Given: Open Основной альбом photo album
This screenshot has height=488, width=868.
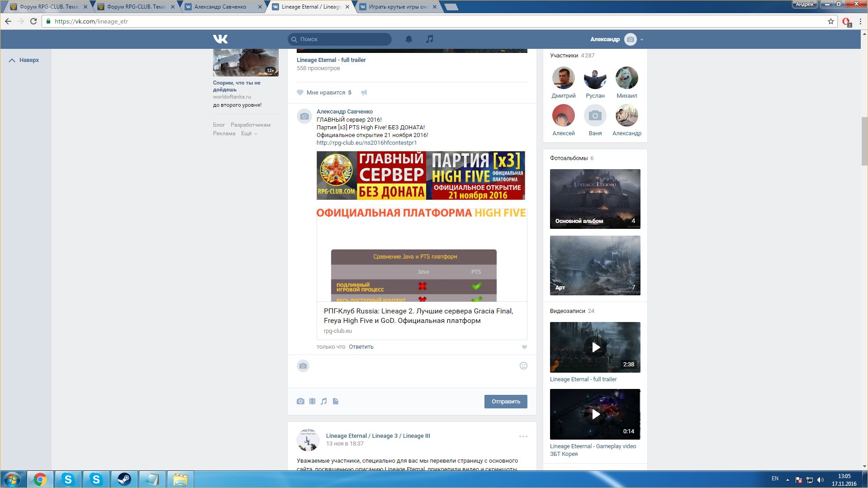Looking at the screenshot, I should point(595,199).
